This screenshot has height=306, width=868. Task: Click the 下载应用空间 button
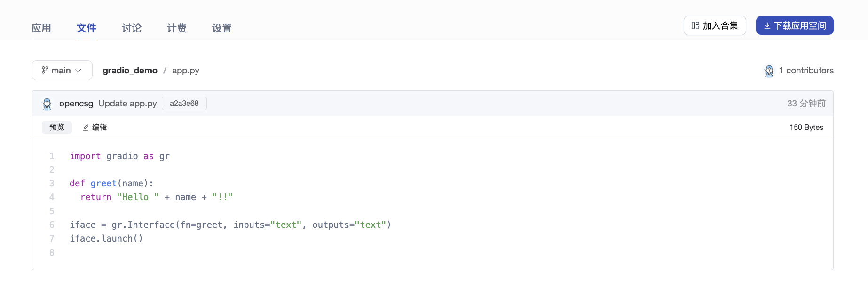[795, 25]
